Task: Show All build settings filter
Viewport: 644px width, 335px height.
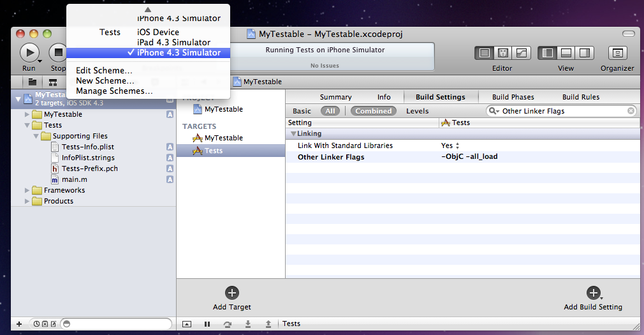Action: pyautogui.click(x=330, y=111)
